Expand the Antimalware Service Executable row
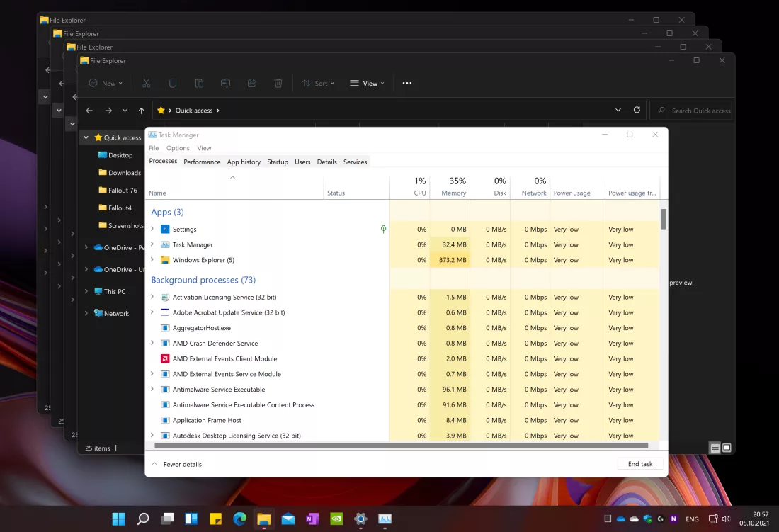 (152, 390)
